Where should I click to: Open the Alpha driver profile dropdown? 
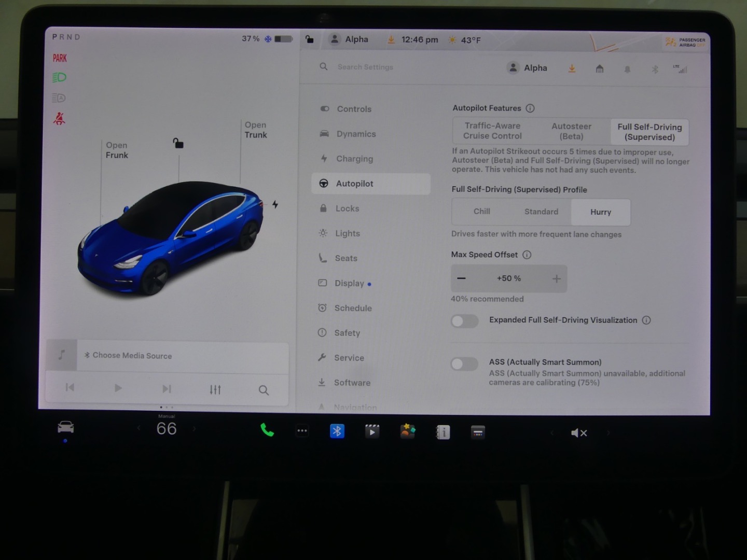527,68
